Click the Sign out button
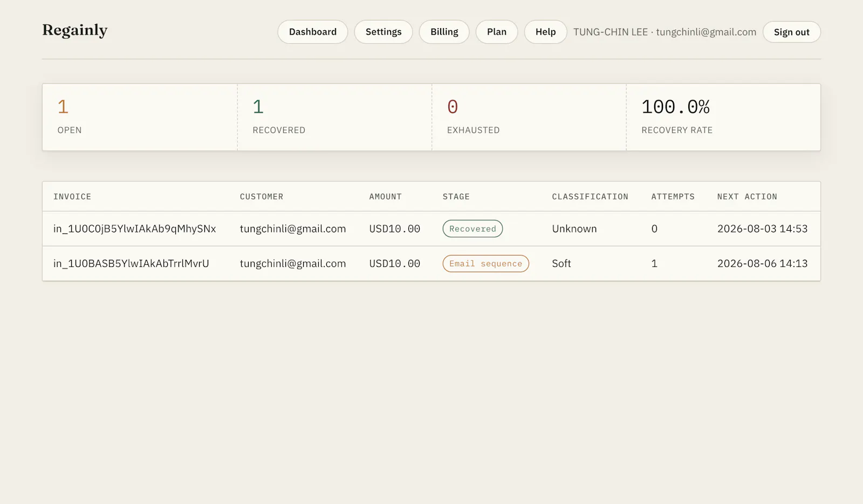Image resolution: width=863 pixels, height=504 pixels. tap(791, 32)
